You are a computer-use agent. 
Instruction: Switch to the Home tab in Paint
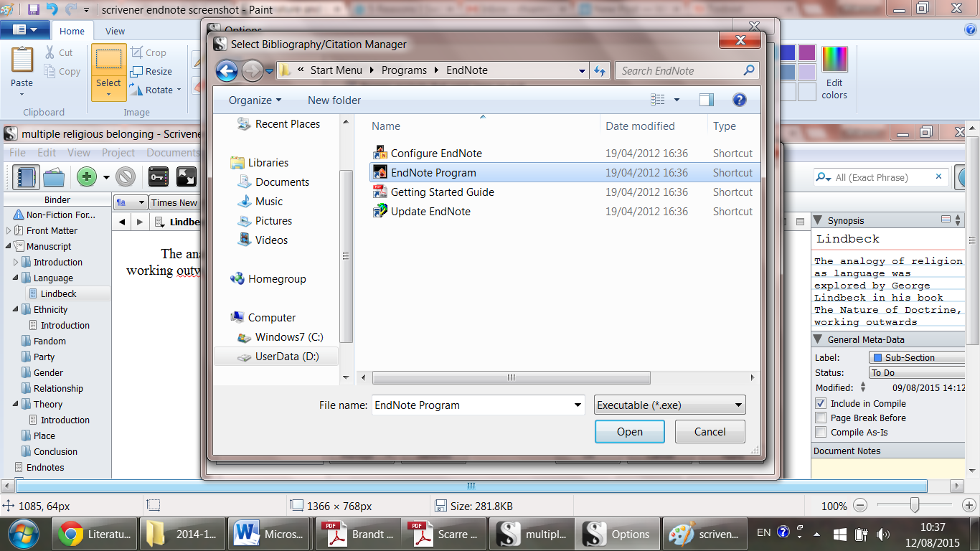(72, 31)
